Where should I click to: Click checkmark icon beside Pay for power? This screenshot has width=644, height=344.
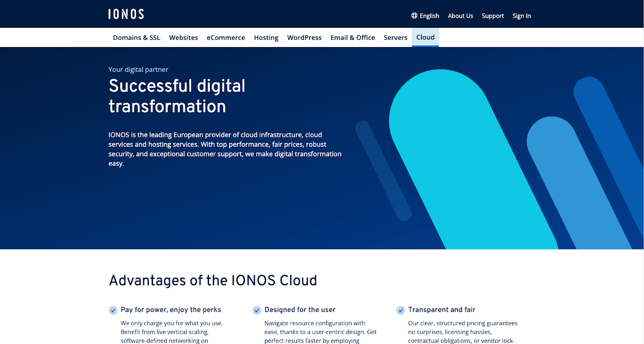(x=113, y=310)
